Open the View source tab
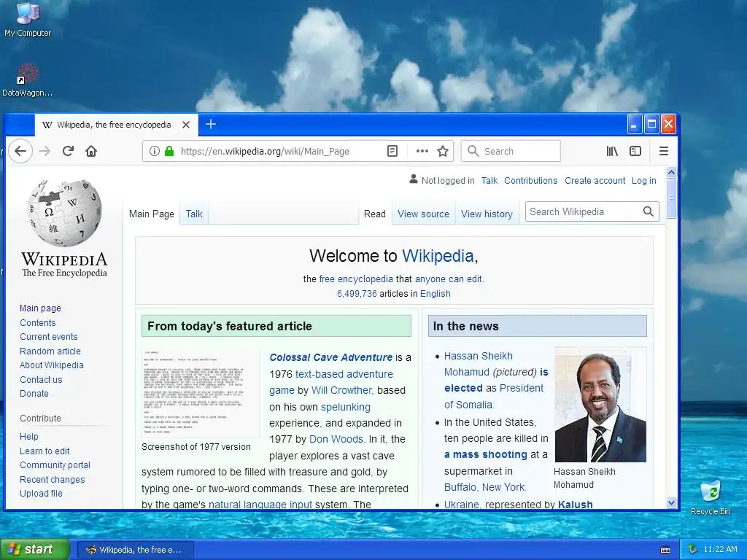Screen dimensions: 747x560 pos(423,214)
